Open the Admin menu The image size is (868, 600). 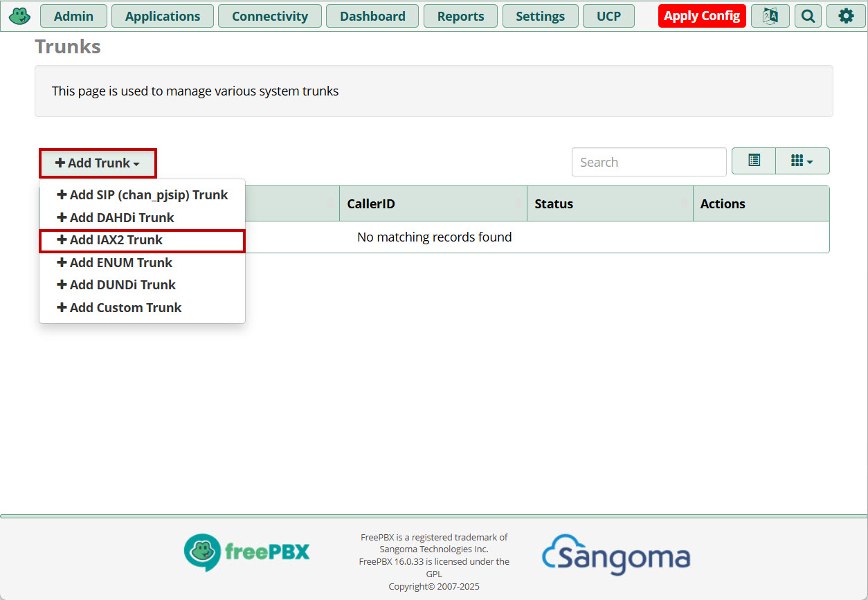[73, 16]
